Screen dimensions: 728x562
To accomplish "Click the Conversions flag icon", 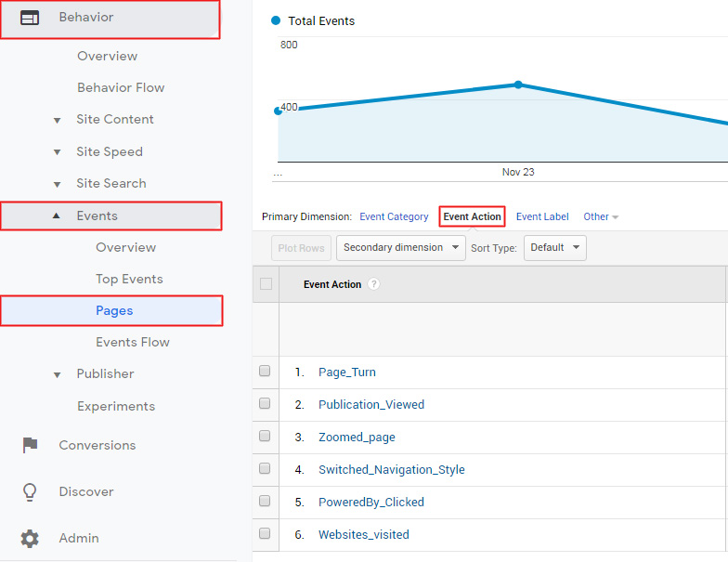I will point(30,445).
